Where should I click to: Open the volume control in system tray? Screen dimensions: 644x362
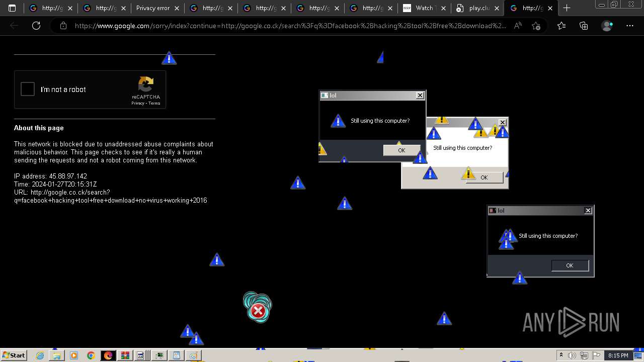[x=572, y=355]
